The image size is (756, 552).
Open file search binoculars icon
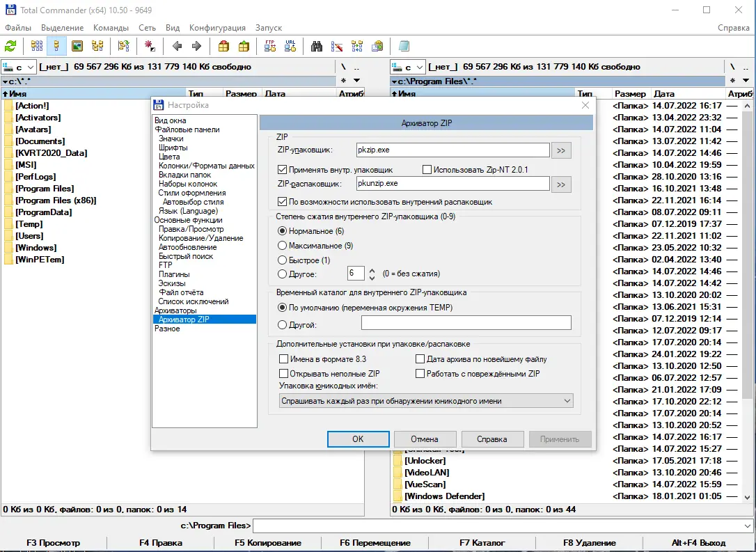pyautogui.click(x=316, y=46)
